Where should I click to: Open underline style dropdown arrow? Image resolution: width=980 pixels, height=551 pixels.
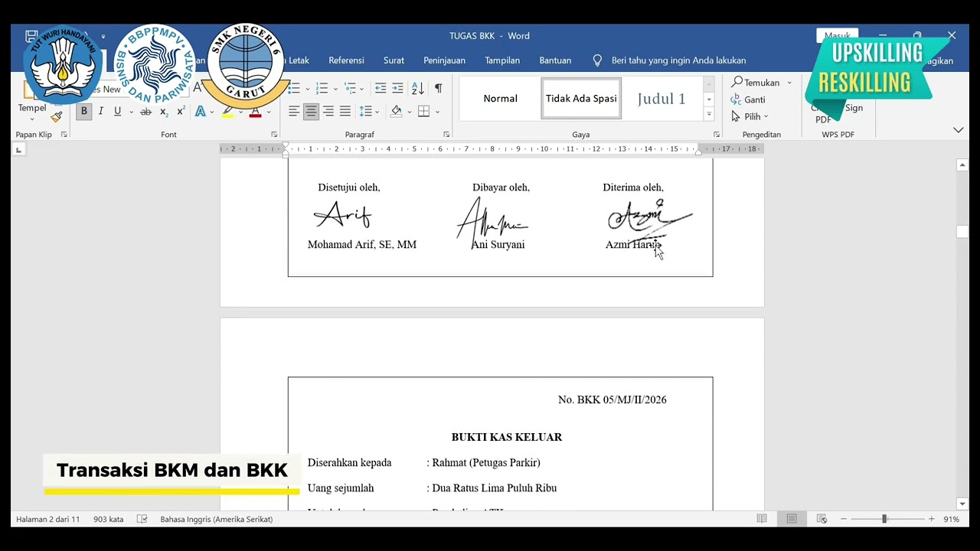(x=131, y=112)
